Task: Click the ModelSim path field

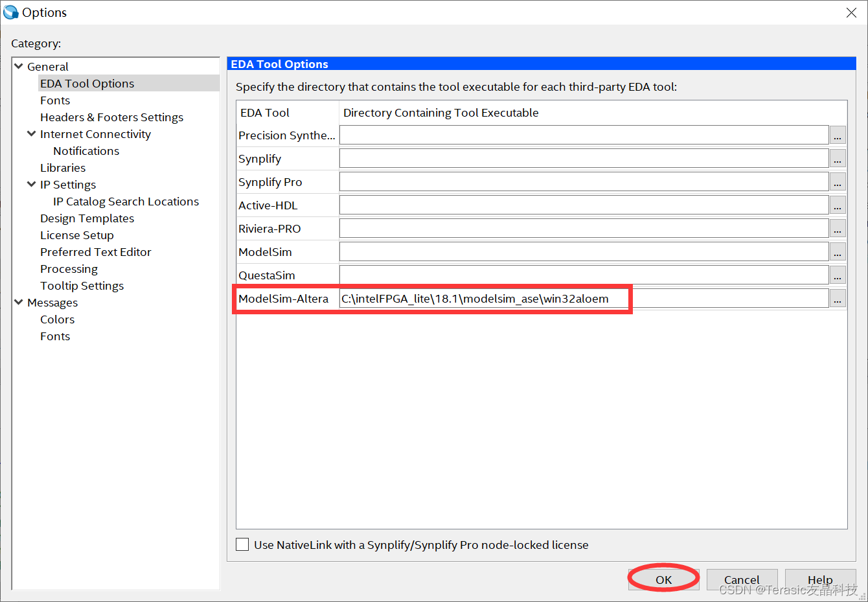Action: (584, 251)
